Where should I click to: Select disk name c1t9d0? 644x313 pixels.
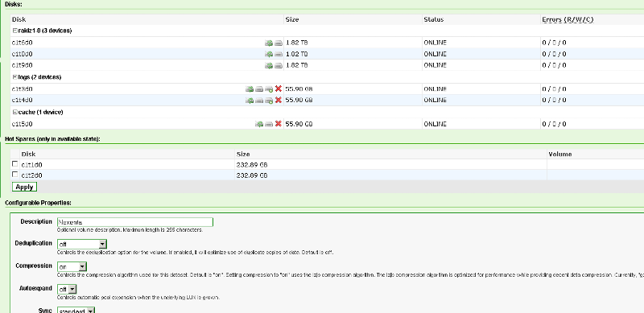pos(23,65)
